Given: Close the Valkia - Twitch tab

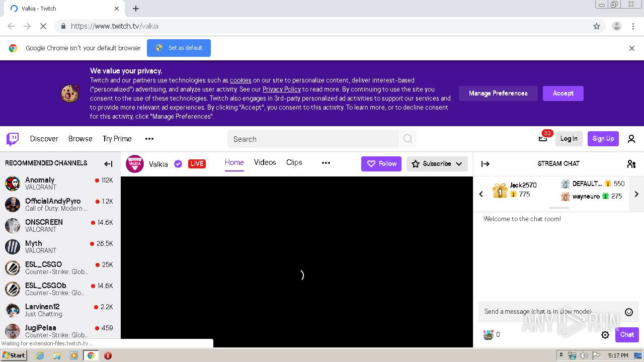Looking at the screenshot, I should (x=117, y=9).
